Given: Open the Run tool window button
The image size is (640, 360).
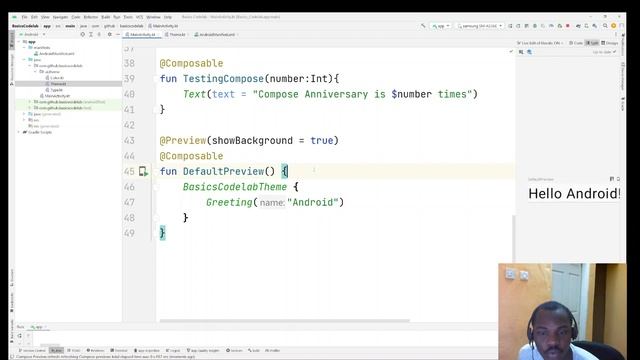Looking at the screenshot, I should click(x=56, y=351).
